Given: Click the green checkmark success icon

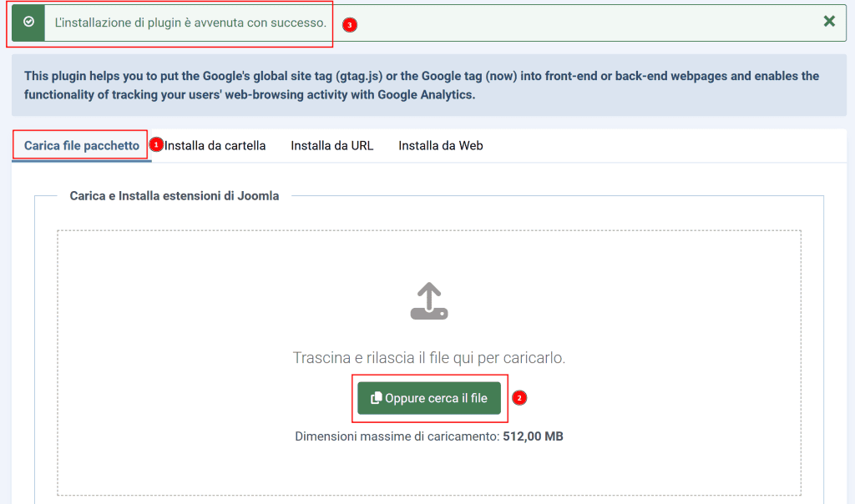Looking at the screenshot, I should [29, 22].
